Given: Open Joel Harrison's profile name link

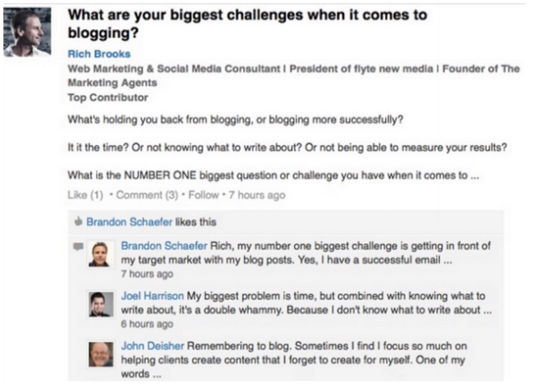Looking at the screenshot, I should (x=152, y=296).
